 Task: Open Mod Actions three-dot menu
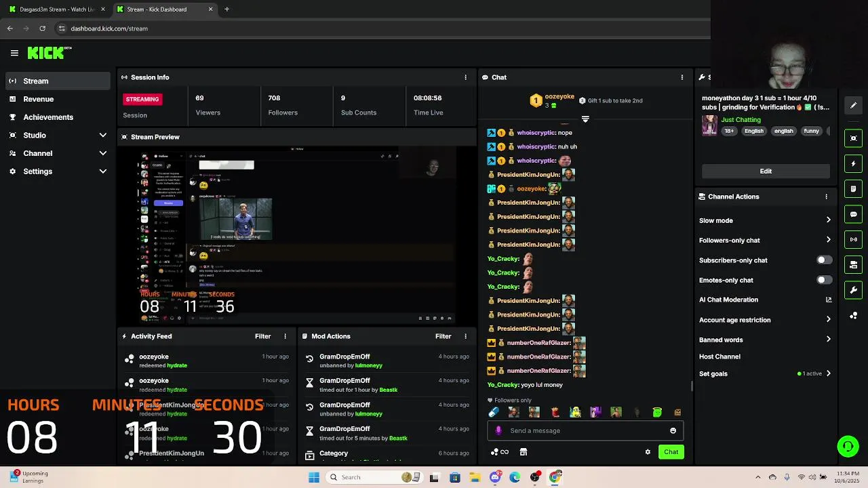pyautogui.click(x=465, y=336)
